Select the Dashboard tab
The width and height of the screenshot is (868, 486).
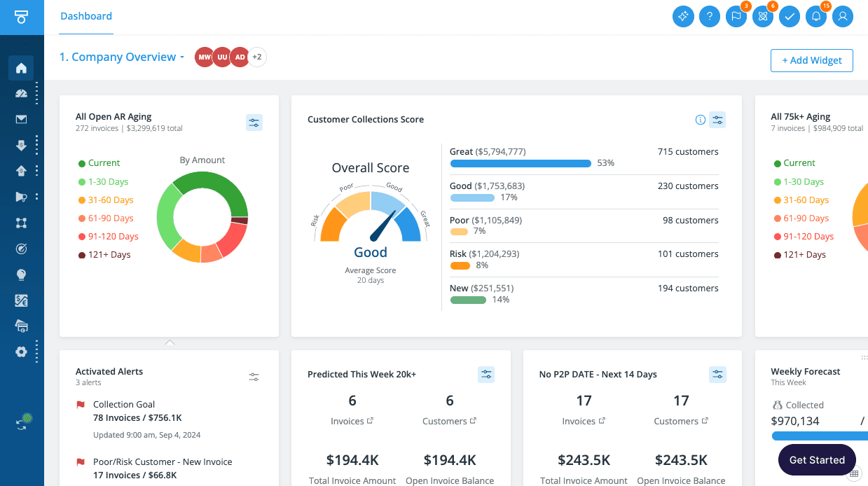point(86,16)
